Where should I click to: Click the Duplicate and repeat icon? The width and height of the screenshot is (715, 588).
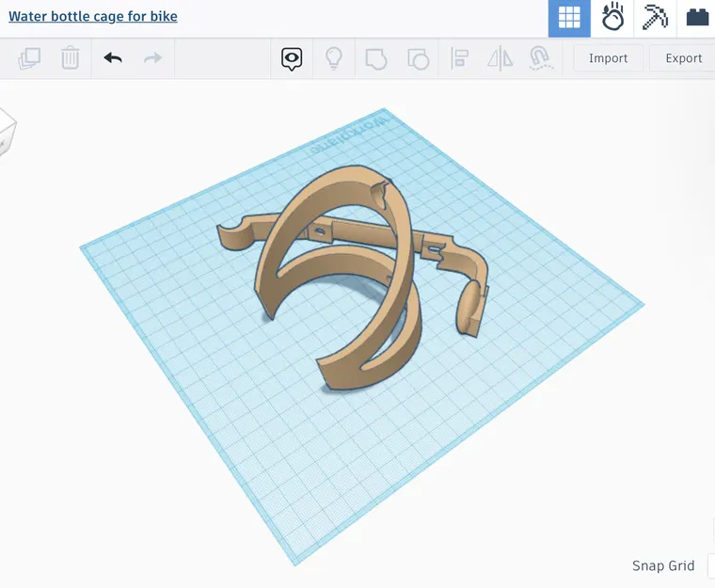click(29, 58)
